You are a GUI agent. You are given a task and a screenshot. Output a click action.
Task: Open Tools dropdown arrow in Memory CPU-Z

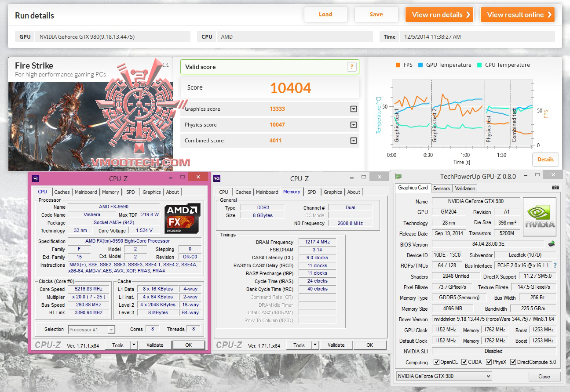315,345
